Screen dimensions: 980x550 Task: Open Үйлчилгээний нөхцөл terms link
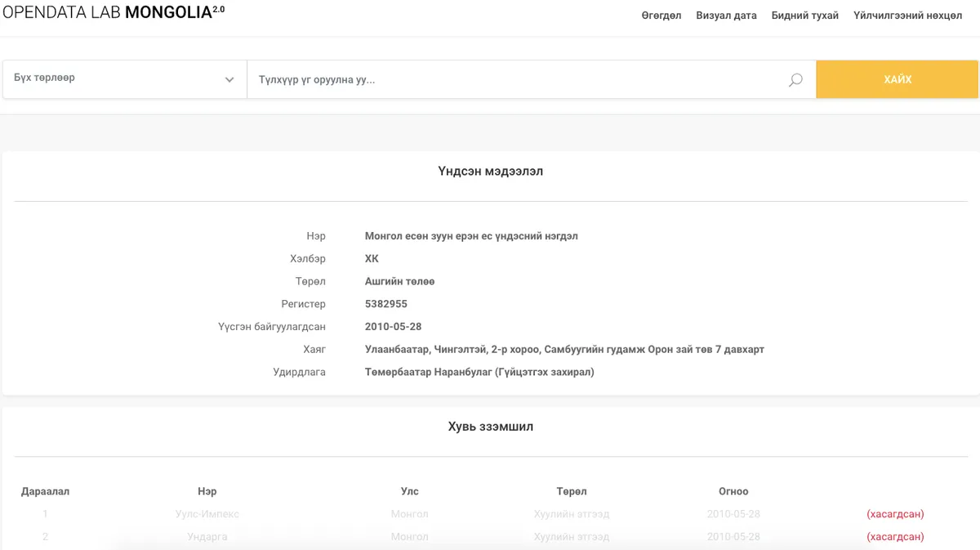click(x=908, y=16)
